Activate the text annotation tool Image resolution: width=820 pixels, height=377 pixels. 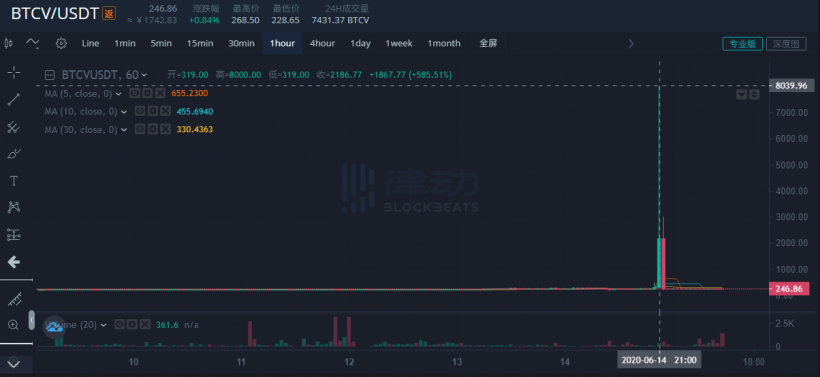pyautogui.click(x=14, y=181)
